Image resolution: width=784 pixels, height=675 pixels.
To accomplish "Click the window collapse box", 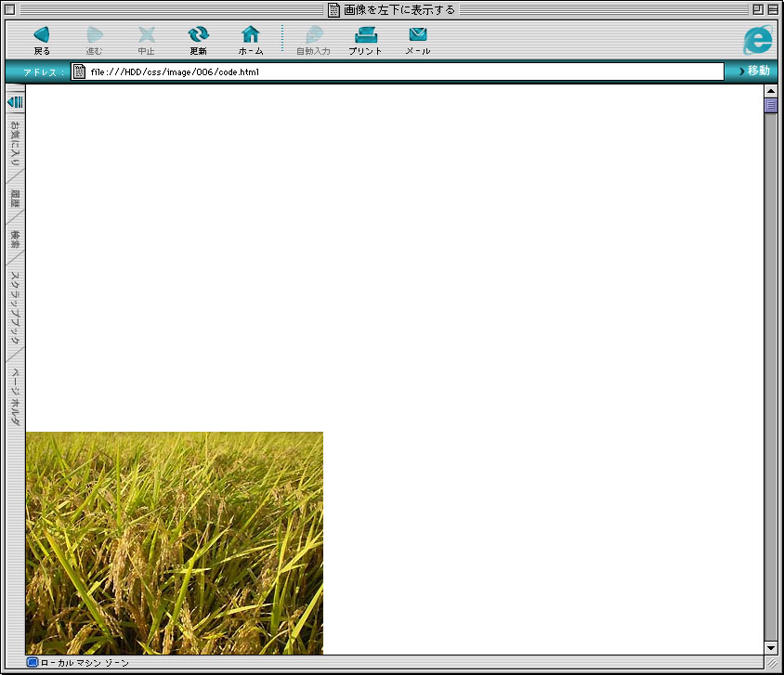I will click(773, 9).
